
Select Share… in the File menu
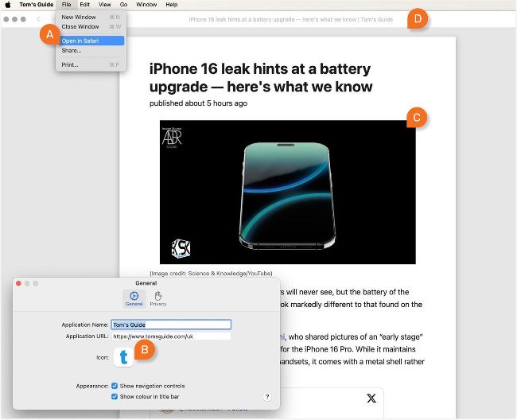tap(72, 50)
